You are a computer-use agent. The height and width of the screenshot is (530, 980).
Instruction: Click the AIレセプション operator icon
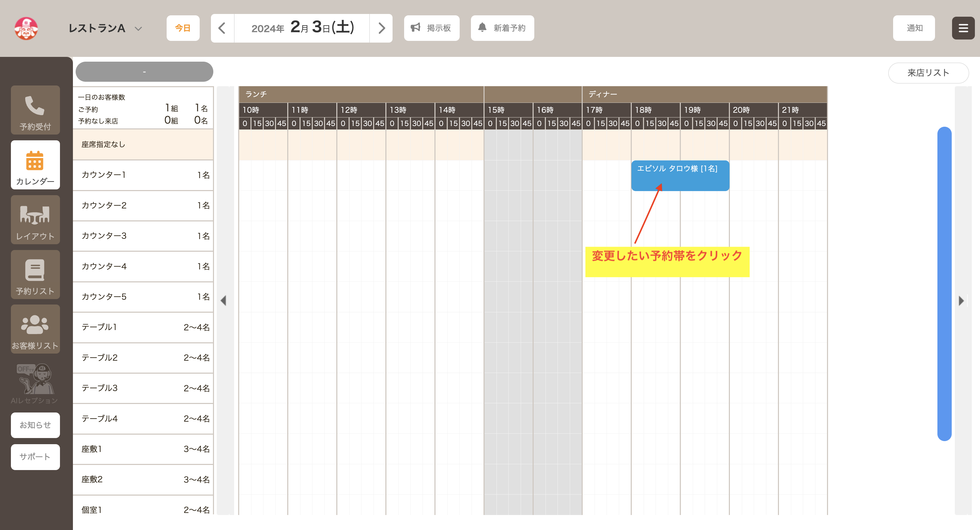[35, 384]
